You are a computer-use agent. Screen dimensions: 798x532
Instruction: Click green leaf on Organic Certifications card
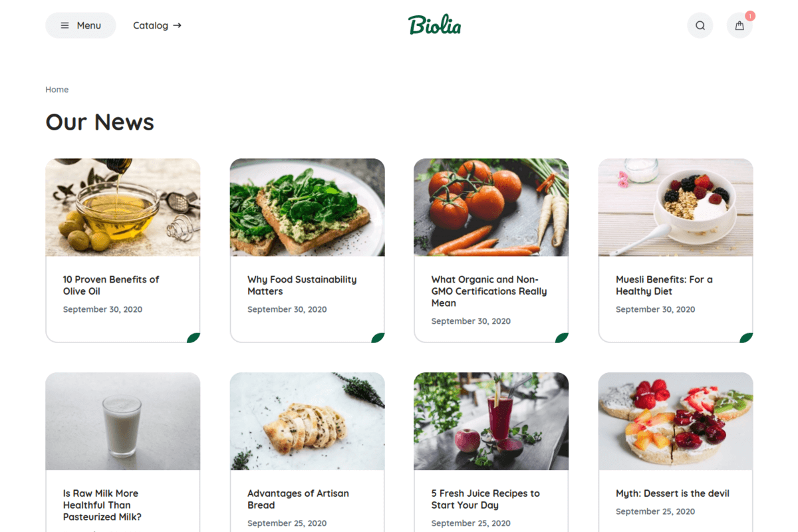tap(562, 338)
